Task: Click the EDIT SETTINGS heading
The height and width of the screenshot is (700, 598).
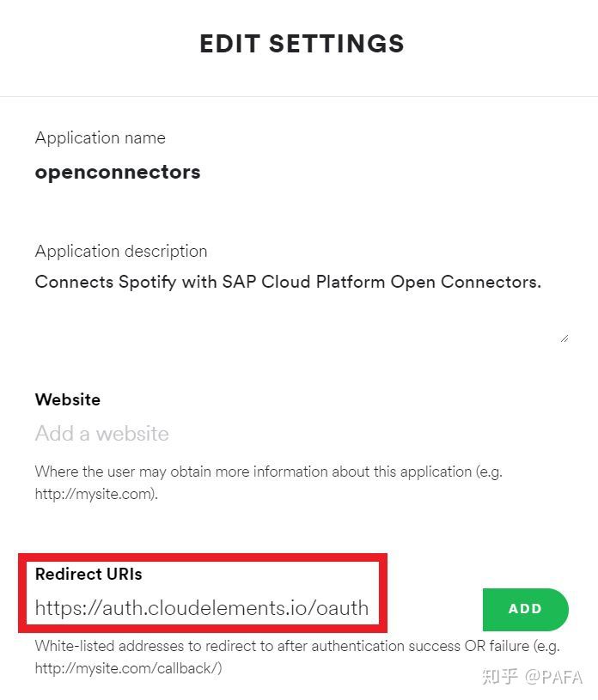Action: [x=302, y=44]
